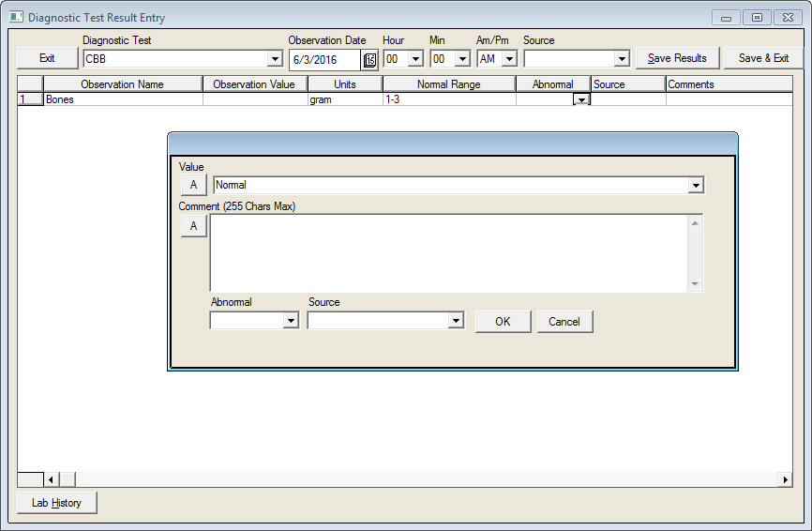Image resolution: width=812 pixels, height=531 pixels.
Task: Open the top Source dropdown
Action: pos(621,59)
